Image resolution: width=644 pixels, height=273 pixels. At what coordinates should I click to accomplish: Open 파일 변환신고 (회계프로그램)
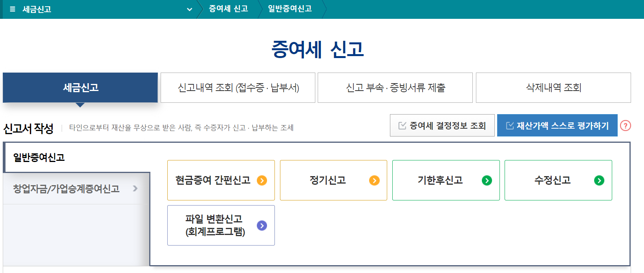point(221,225)
